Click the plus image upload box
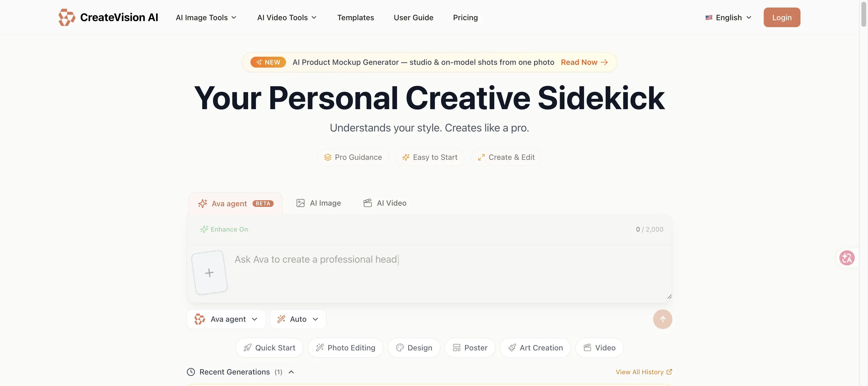Image resolution: width=868 pixels, height=386 pixels. click(209, 272)
